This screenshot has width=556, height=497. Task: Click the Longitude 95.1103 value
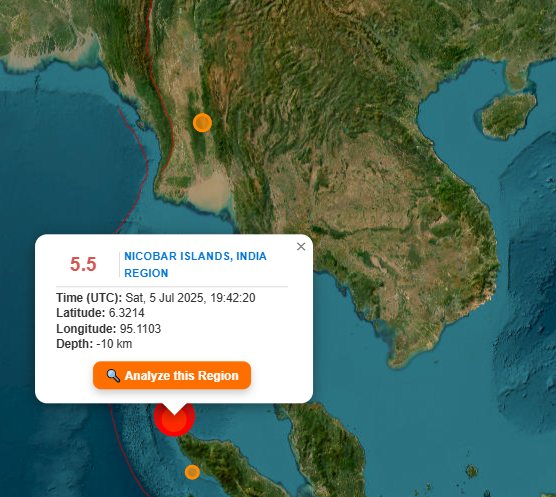coord(140,329)
